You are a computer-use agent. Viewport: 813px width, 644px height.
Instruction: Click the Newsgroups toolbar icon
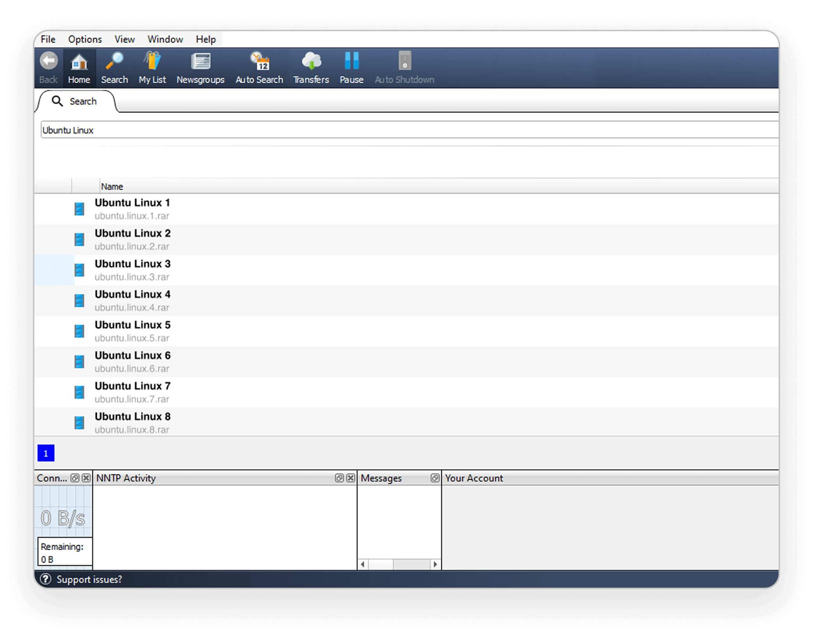(x=201, y=66)
